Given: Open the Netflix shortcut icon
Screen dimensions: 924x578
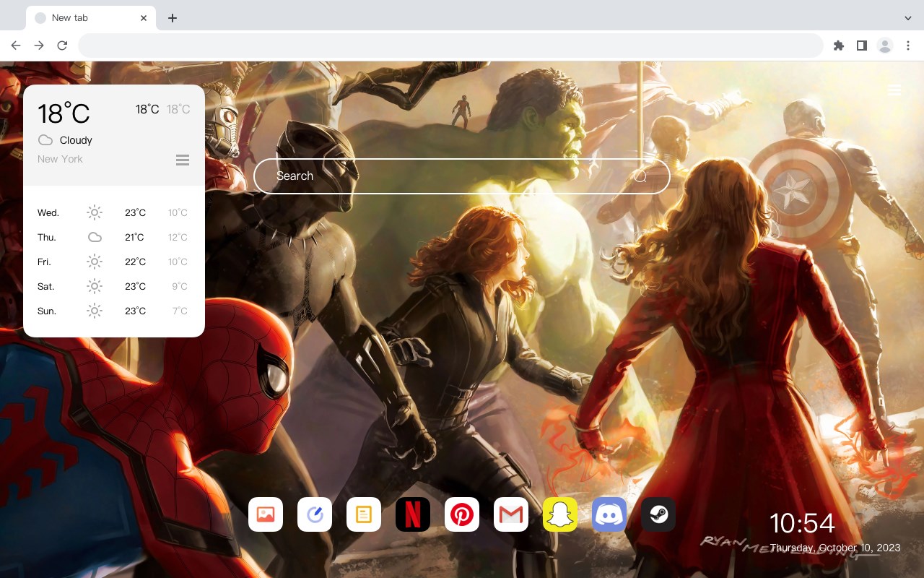Looking at the screenshot, I should click(x=413, y=514).
